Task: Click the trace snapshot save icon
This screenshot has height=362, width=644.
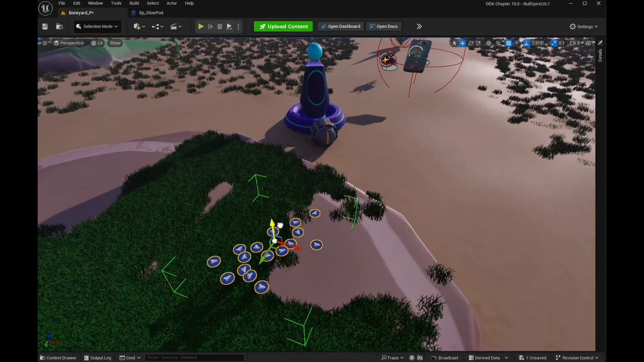Action: [x=419, y=358]
